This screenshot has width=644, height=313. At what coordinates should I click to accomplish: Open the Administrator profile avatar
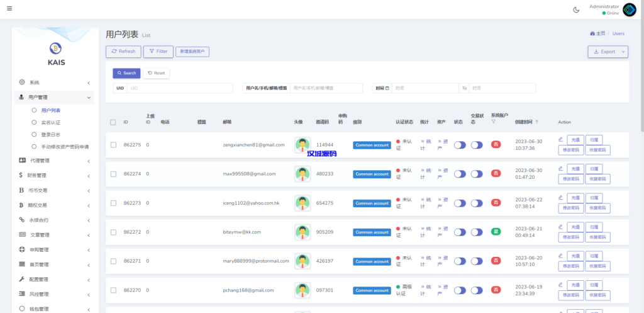pyautogui.click(x=629, y=9)
